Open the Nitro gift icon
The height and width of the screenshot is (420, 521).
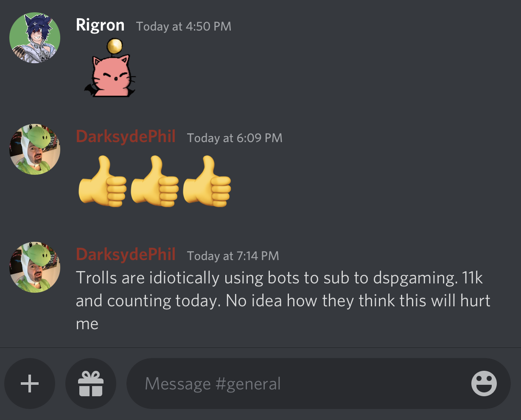[91, 384]
